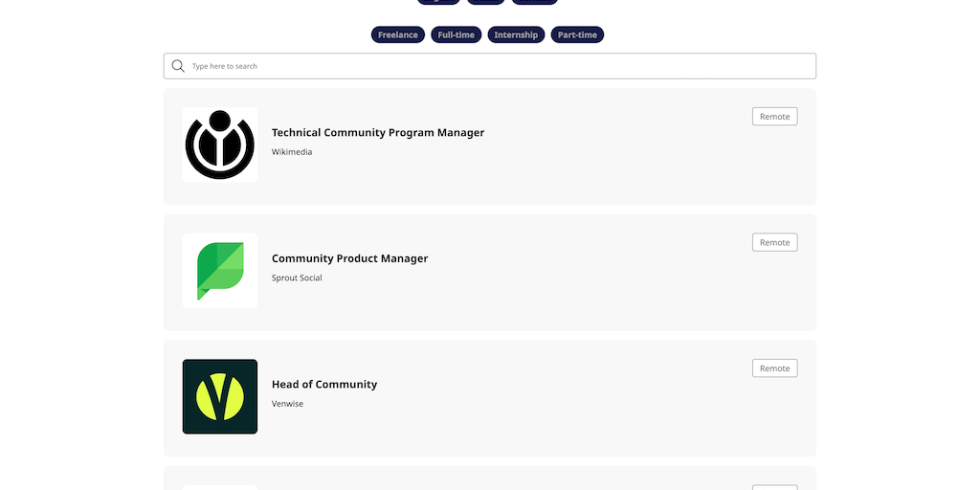Screen dimensions: 980x490
Task: Click Remote badge on the Sprout Social listing
Action: (774, 243)
